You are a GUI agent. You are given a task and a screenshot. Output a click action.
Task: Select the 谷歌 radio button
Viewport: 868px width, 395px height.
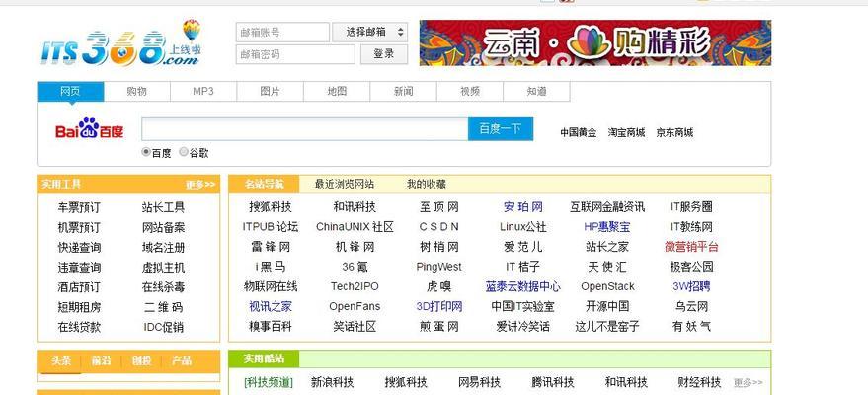point(184,152)
